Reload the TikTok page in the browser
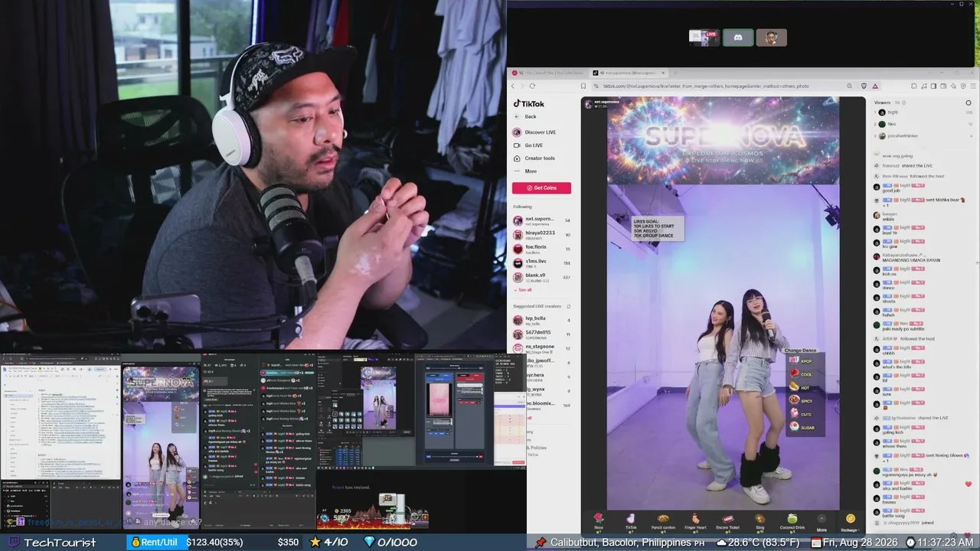This screenshot has height=551, width=980. (532, 86)
